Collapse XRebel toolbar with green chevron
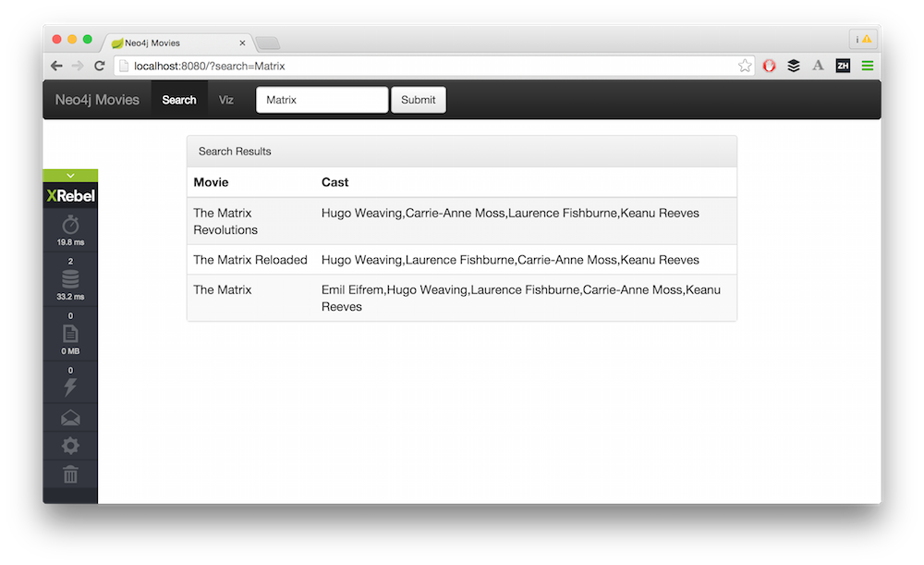924x565 pixels. (70, 175)
